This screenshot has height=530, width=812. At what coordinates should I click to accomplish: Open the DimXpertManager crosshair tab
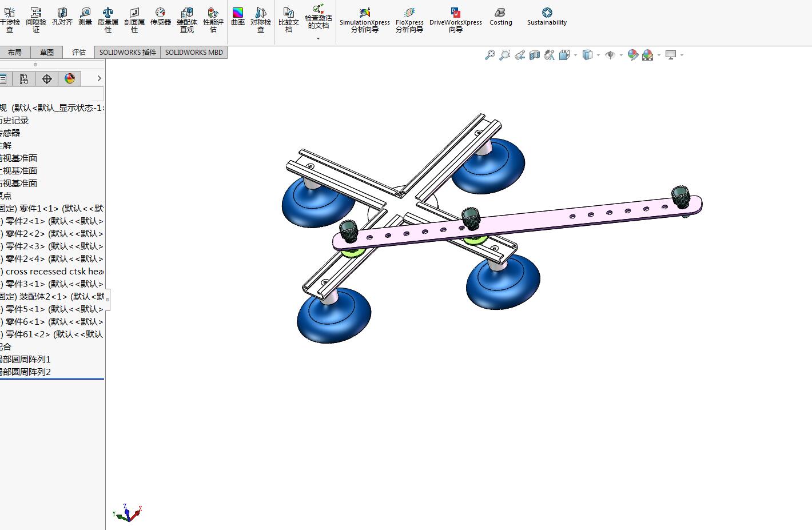(x=47, y=79)
